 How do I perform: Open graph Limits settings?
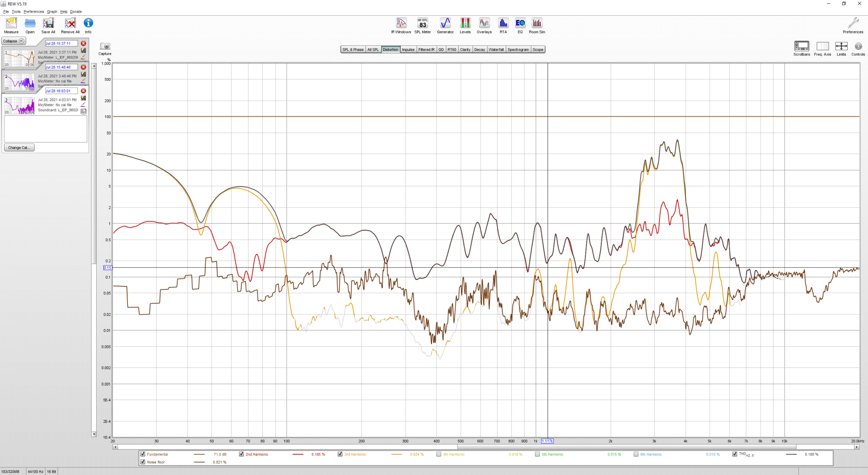(841, 49)
